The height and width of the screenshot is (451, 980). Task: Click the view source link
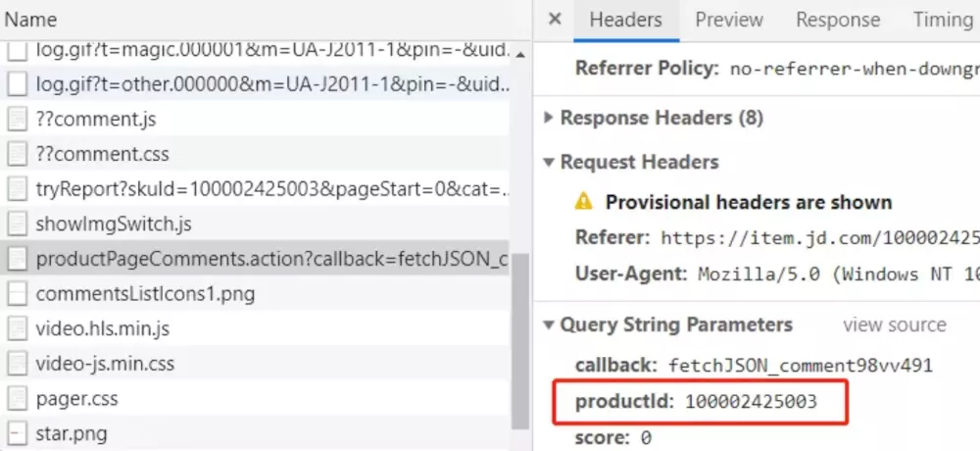(x=894, y=326)
